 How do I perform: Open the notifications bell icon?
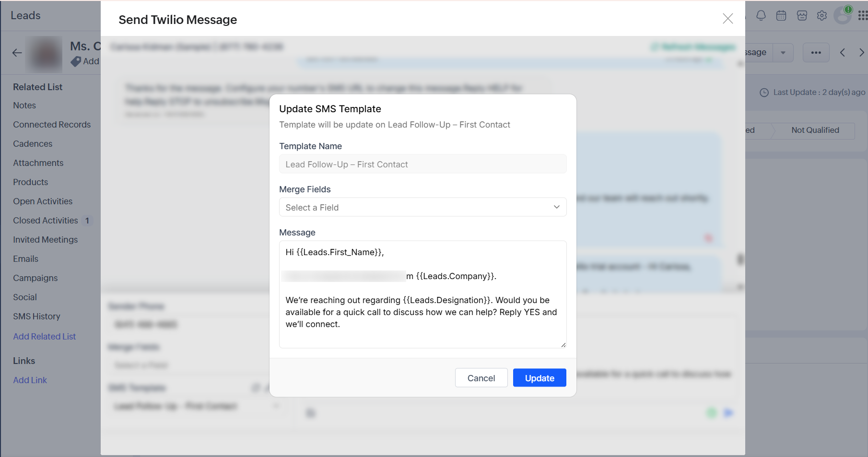[761, 15]
